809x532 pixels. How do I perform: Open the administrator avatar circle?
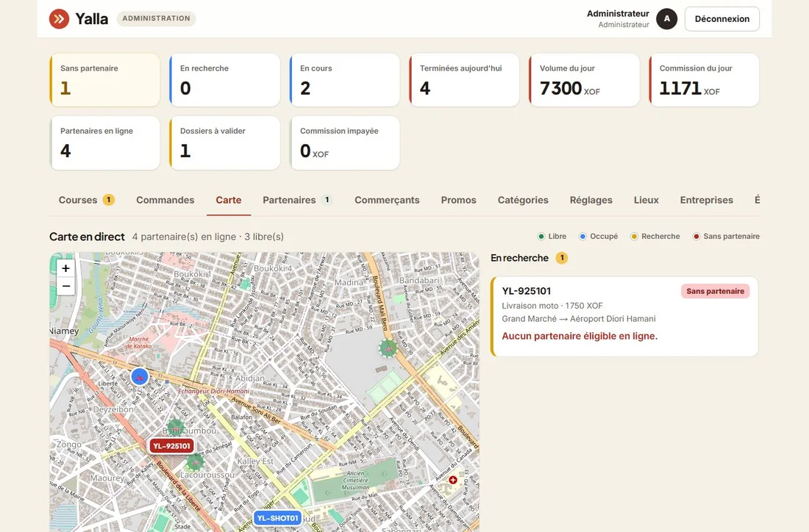pyautogui.click(x=666, y=19)
